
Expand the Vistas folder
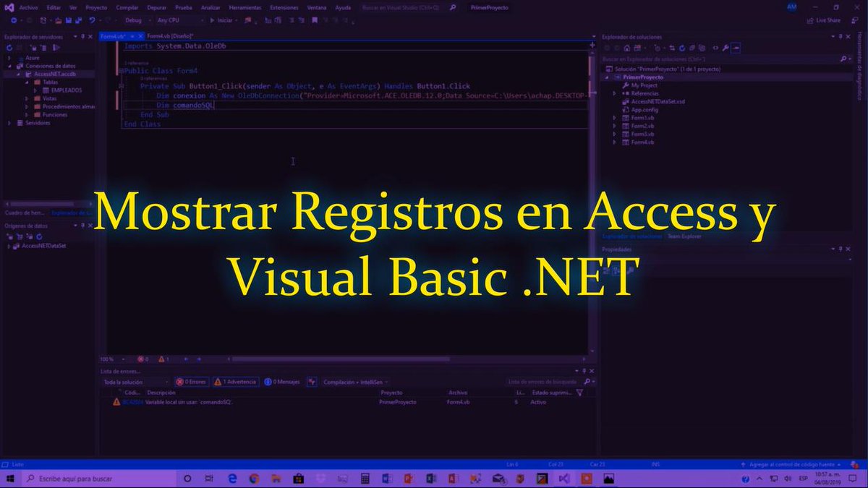point(27,98)
